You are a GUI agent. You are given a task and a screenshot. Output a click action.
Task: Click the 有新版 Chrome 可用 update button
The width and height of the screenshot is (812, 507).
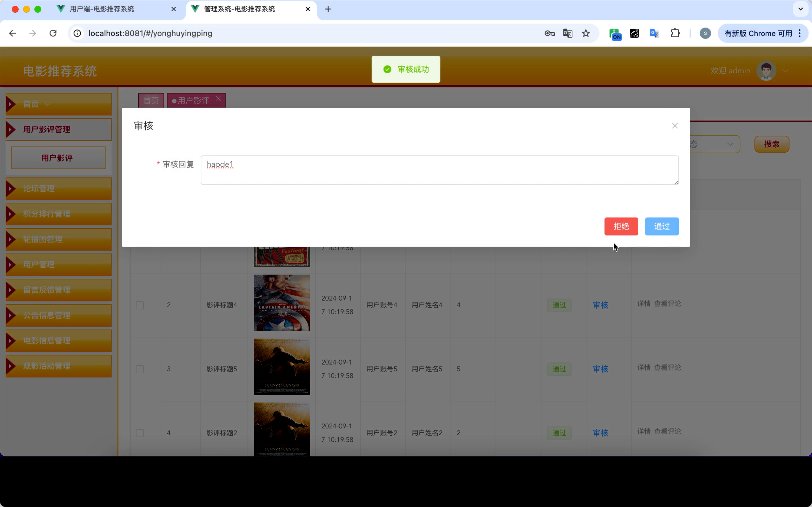[x=758, y=33]
